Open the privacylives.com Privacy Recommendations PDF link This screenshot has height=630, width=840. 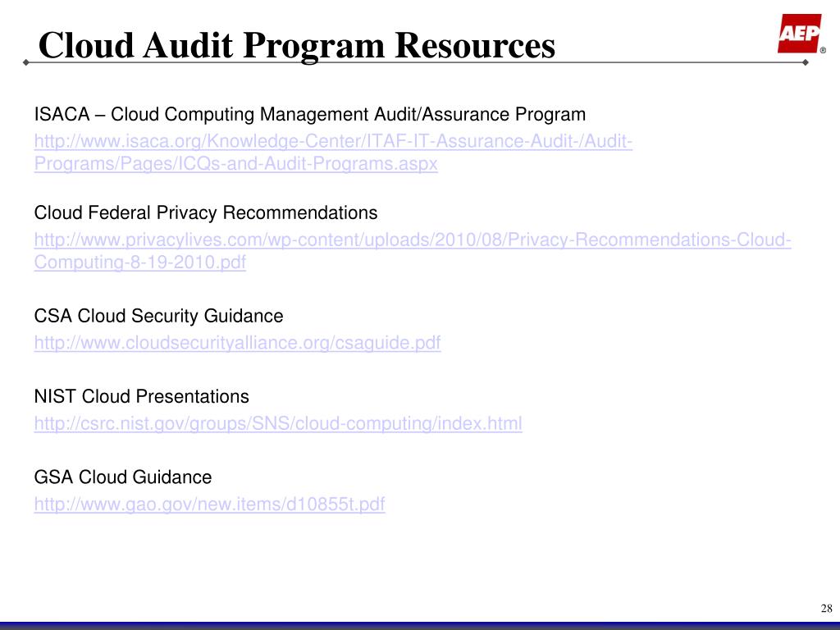pos(413,251)
